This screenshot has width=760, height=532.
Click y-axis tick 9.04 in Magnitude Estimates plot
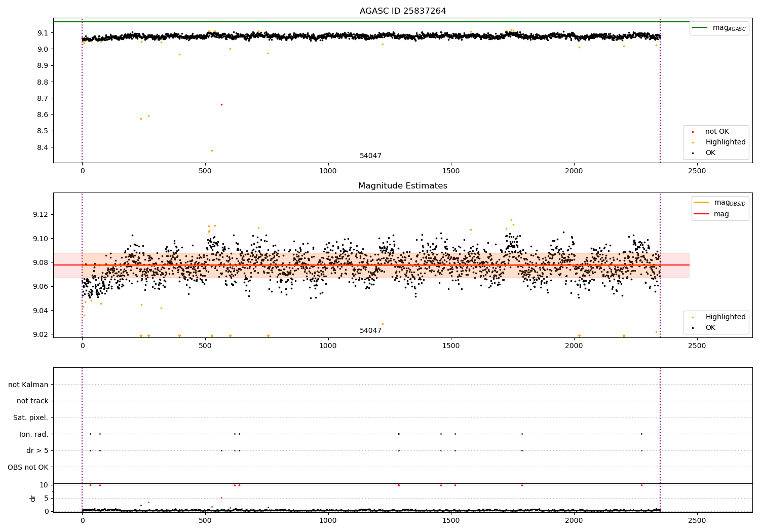tap(40, 311)
